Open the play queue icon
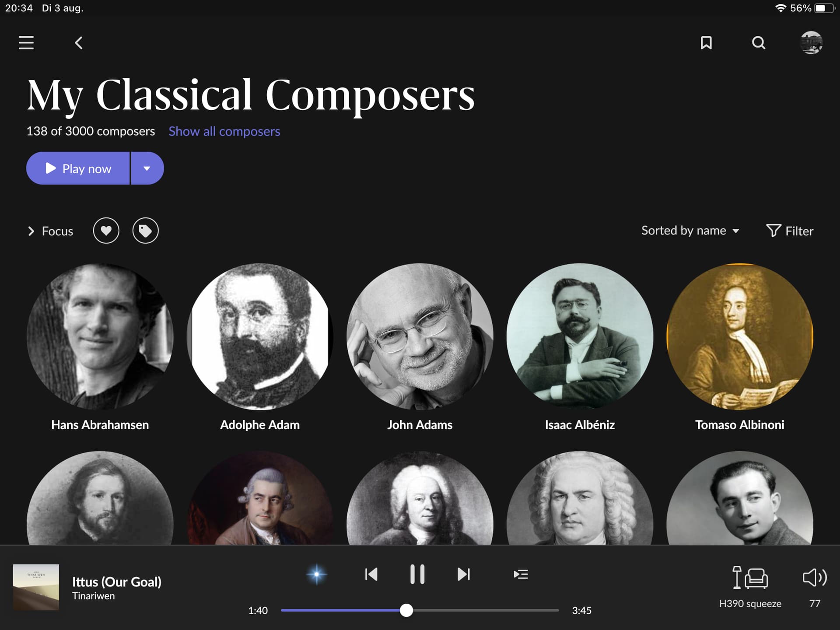Viewport: 840px width, 630px height. coord(521,574)
